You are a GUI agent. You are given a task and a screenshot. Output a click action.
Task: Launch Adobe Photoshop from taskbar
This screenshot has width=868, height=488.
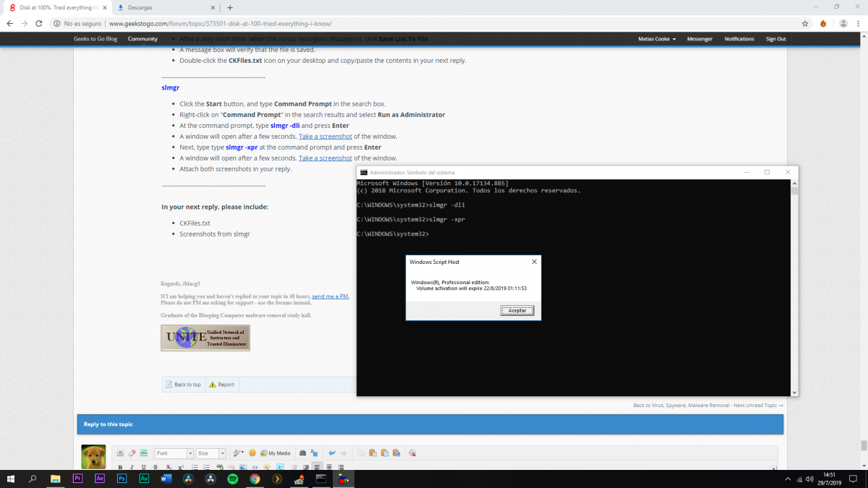click(x=122, y=479)
